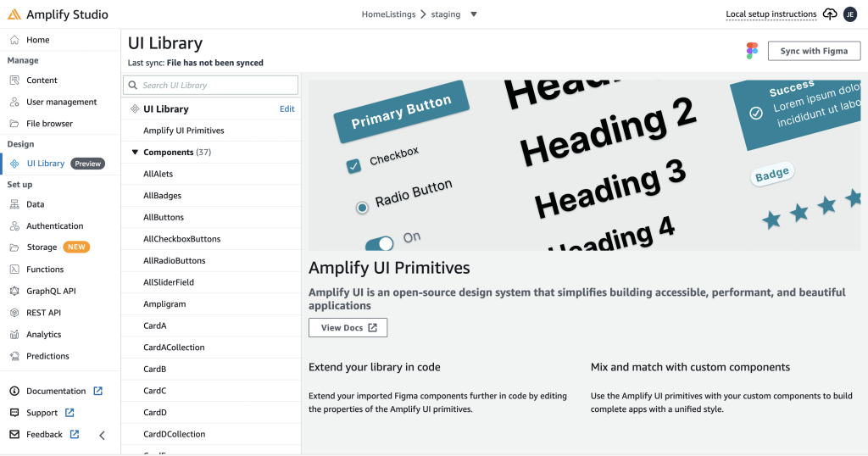This screenshot has width=868, height=456.
Task: Open the File browser page
Action: (x=49, y=124)
